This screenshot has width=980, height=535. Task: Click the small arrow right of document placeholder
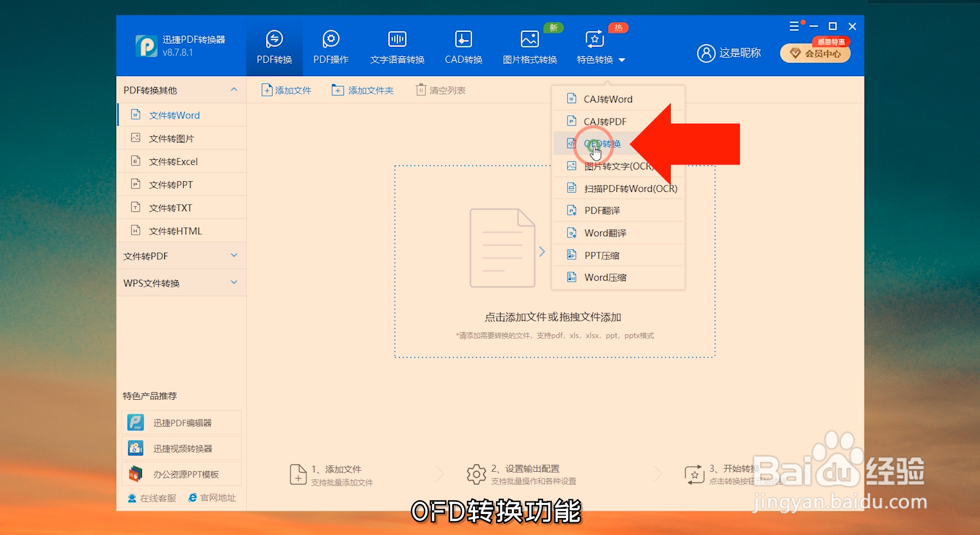coord(542,251)
